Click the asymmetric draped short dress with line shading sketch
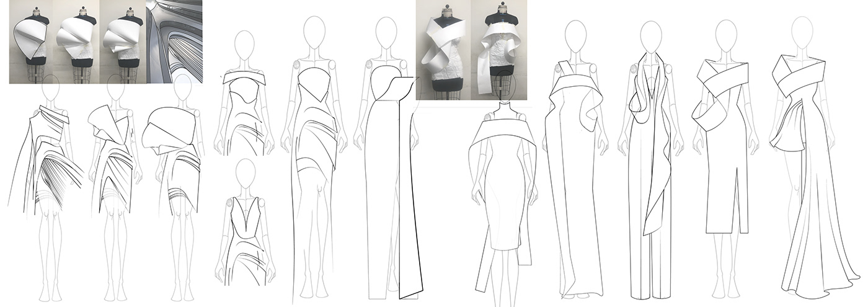 (x=45, y=189)
